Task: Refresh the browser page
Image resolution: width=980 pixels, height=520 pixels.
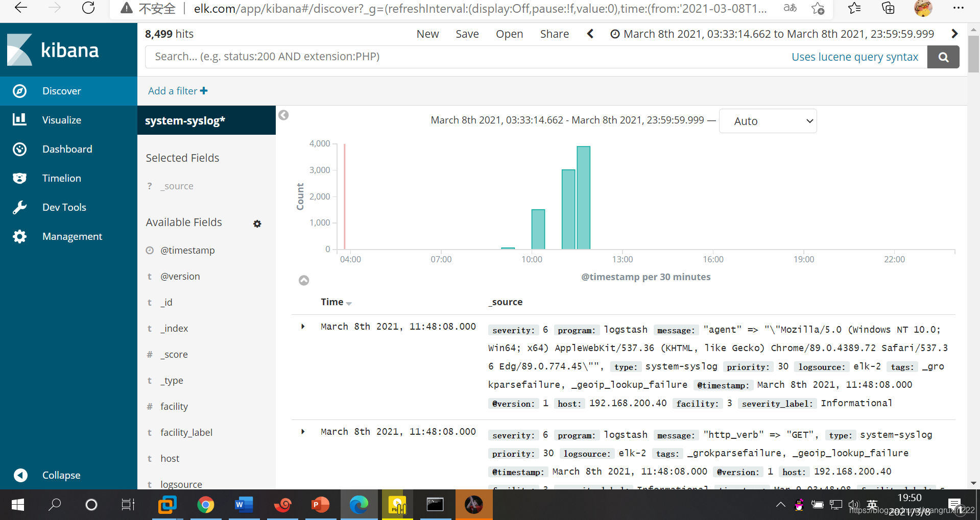Action: coord(88,8)
